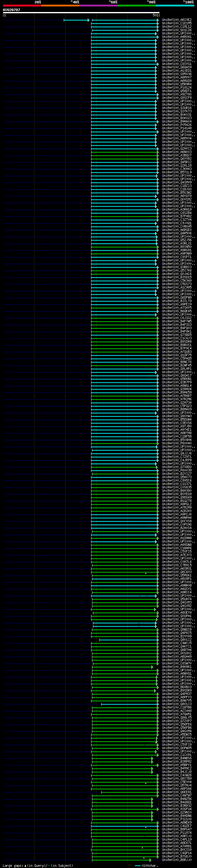Select hit label UniRef100_C6JSG2
The image size is (197, 868).
click(x=177, y=318)
